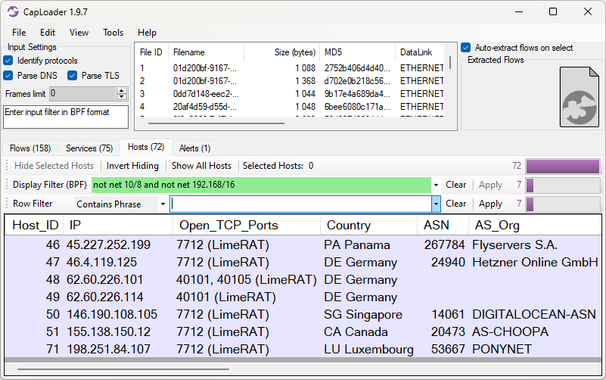Open the Help menu
Viewport: 606px width, 380px height.
tap(147, 32)
